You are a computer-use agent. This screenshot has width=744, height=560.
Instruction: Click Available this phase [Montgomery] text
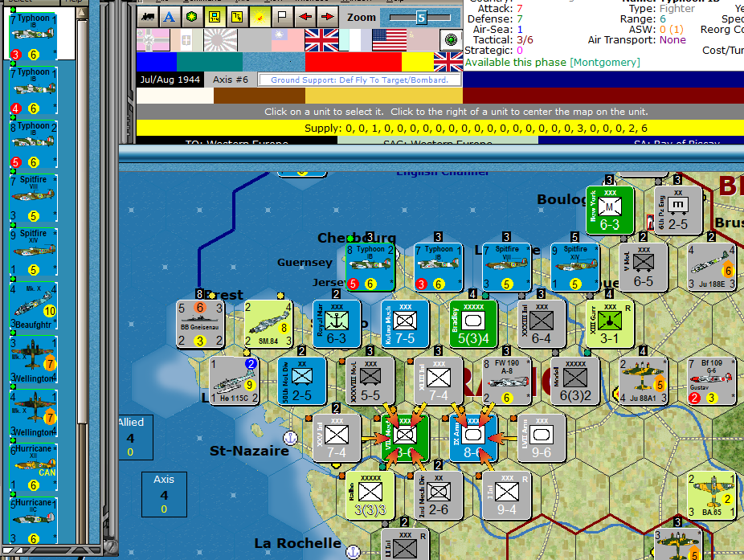[x=552, y=62]
